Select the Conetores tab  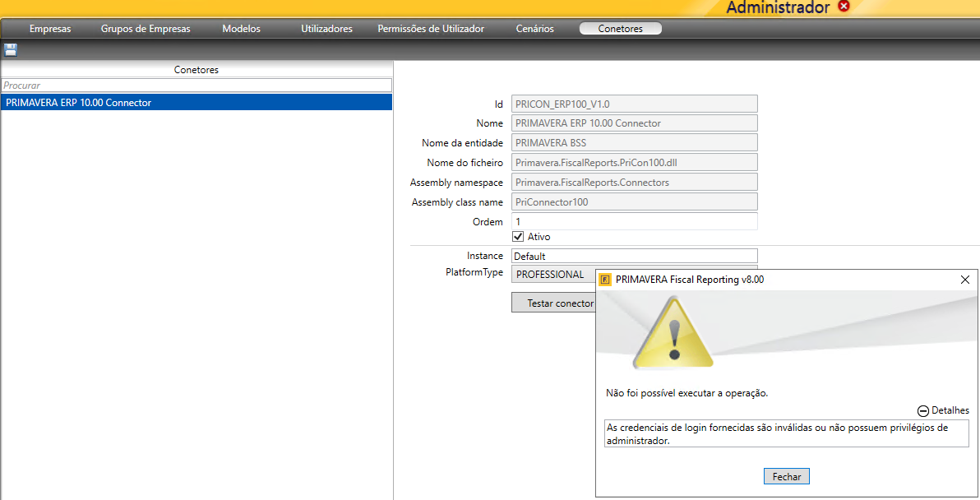pos(620,29)
